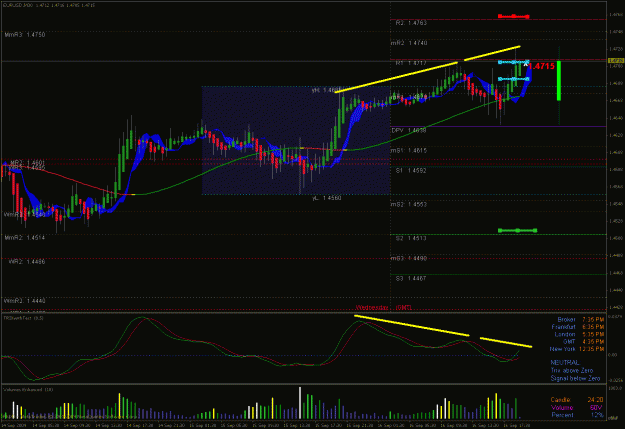Click the Broker time row
Viewport: 625px width, 429px height.
click(580, 319)
